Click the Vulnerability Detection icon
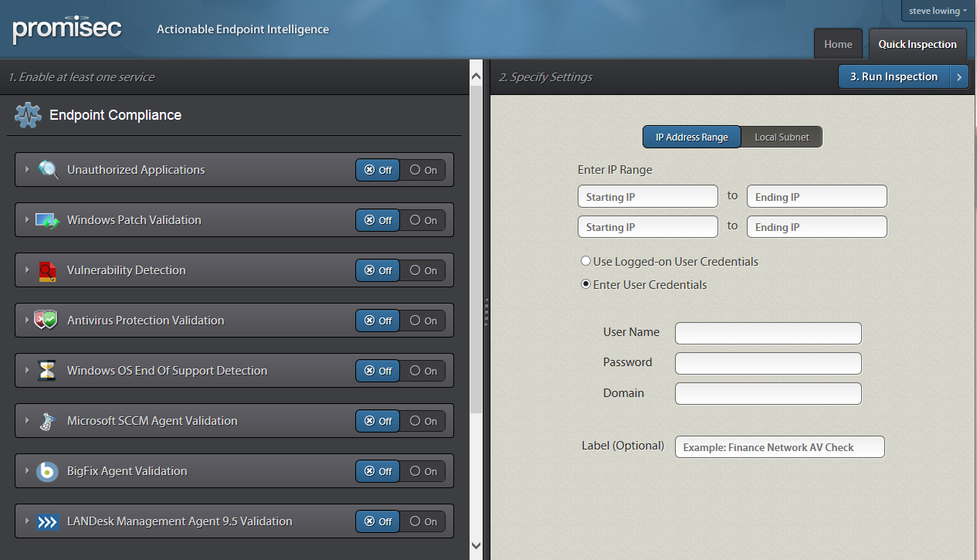977x560 pixels. tap(48, 270)
